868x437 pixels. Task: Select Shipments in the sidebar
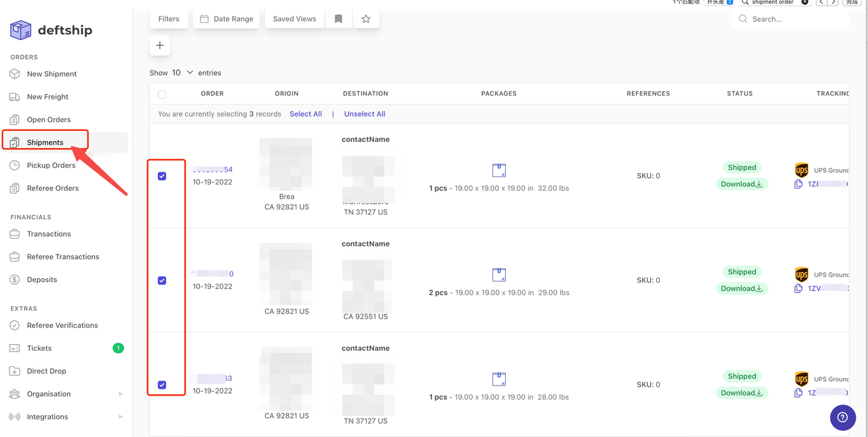[45, 142]
